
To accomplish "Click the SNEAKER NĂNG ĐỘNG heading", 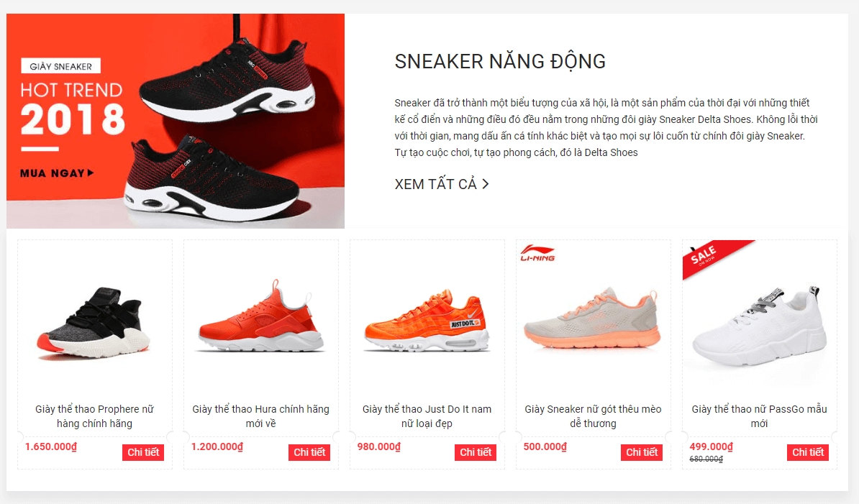I will [500, 61].
